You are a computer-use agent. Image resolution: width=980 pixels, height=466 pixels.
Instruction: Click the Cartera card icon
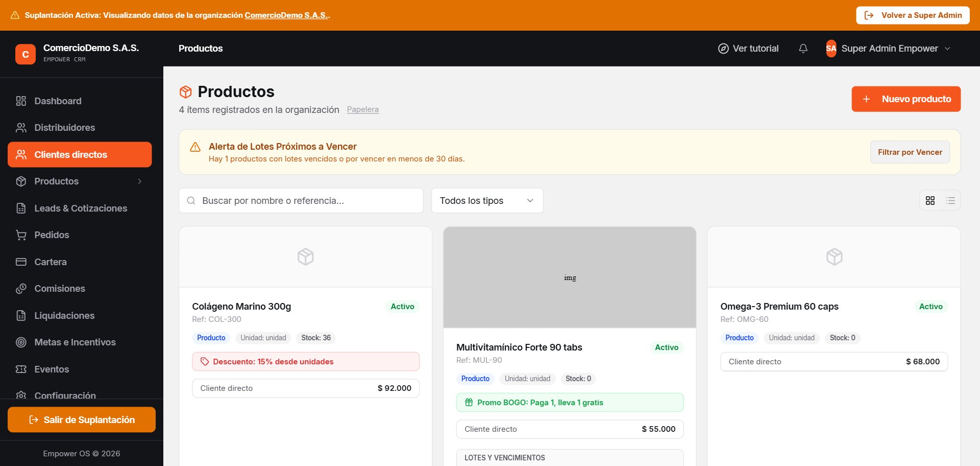[21, 262]
